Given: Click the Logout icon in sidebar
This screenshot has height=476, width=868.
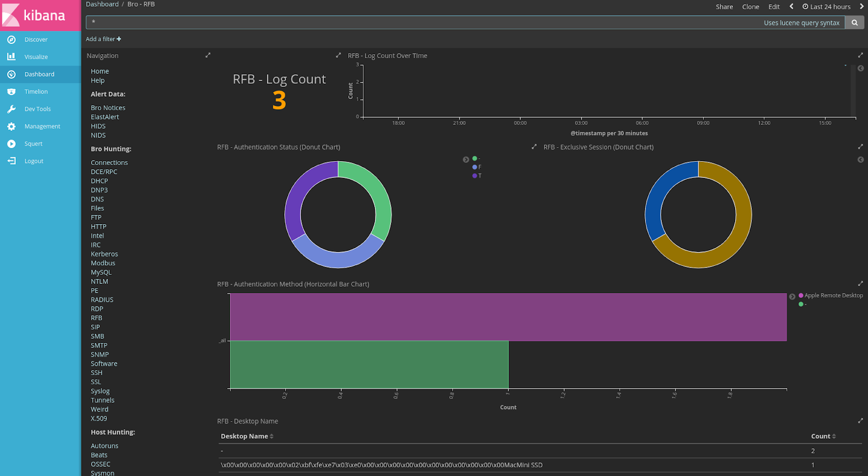Looking at the screenshot, I should (11, 161).
